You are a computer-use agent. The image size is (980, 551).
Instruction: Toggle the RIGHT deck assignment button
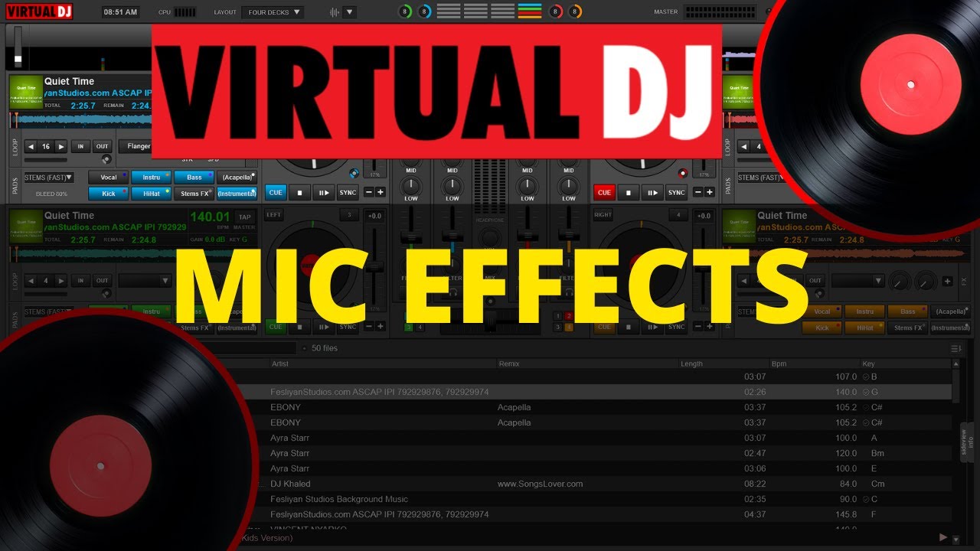point(603,216)
